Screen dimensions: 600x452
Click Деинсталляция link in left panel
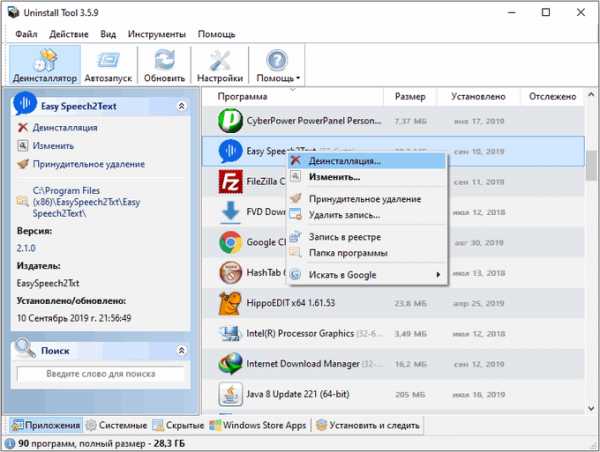coord(65,127)
